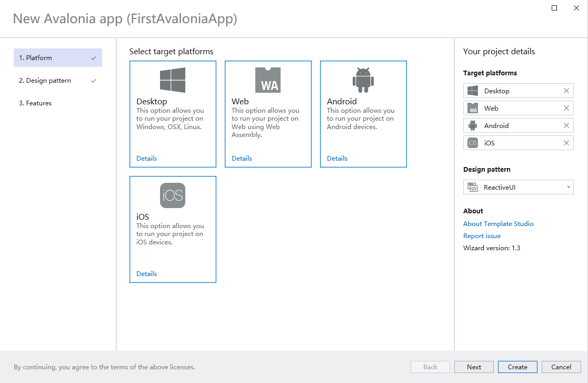Go to the 2. Design pattern step
Image resolution: width=588 pixels, height=383 pixels.
click(x=58, y=80)
